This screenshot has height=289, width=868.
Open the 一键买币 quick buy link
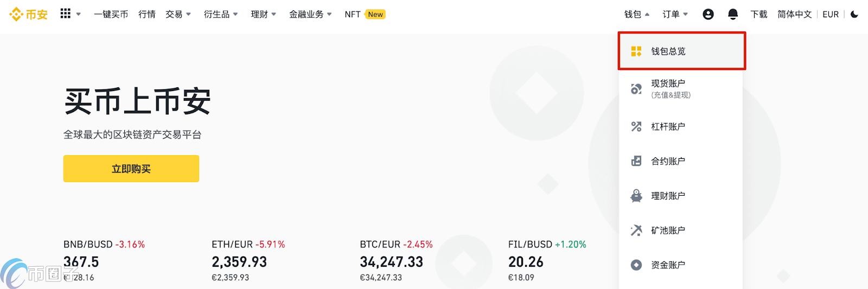click(111, 14)
